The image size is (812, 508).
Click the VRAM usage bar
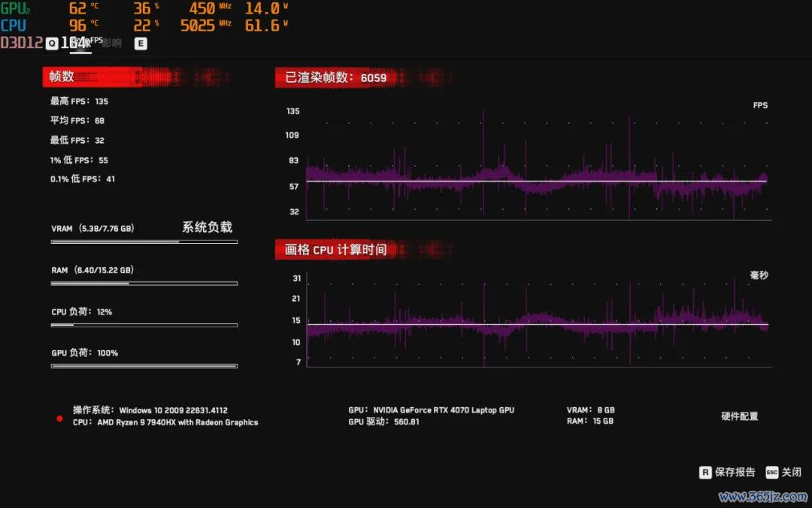(144, 242)
